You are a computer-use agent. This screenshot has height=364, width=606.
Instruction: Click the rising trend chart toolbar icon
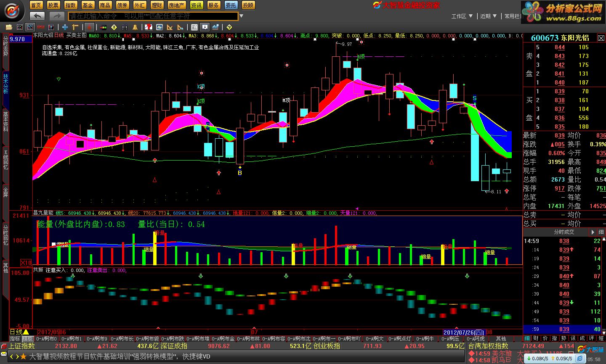(215, 27)
